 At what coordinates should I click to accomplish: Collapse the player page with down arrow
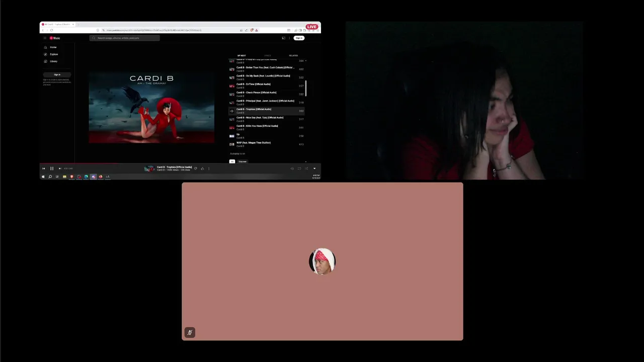[314, 168]
